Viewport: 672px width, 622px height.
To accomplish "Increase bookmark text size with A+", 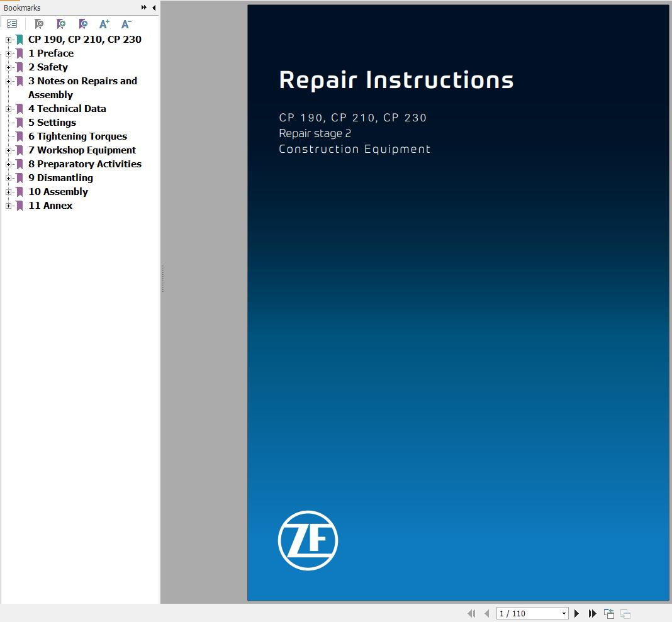I will click(x=104, y=24).
